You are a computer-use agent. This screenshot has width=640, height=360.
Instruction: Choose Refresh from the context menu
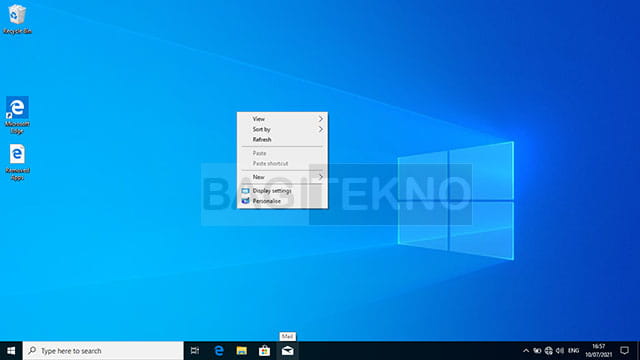click(282, 139)
